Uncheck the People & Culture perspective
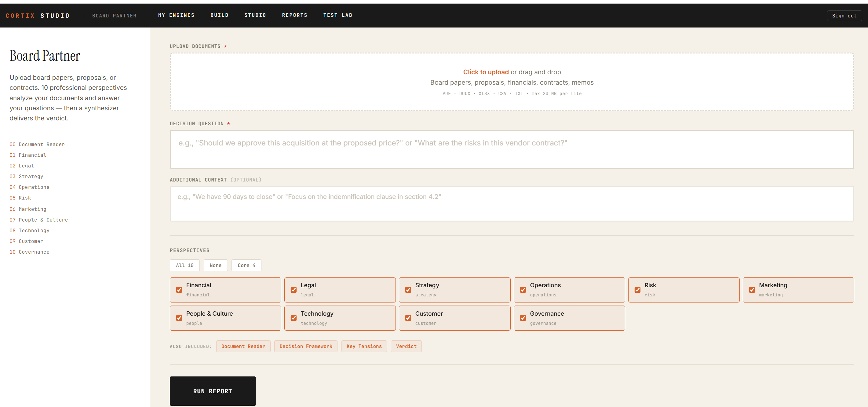868x407 pixels. click(179, 318)
